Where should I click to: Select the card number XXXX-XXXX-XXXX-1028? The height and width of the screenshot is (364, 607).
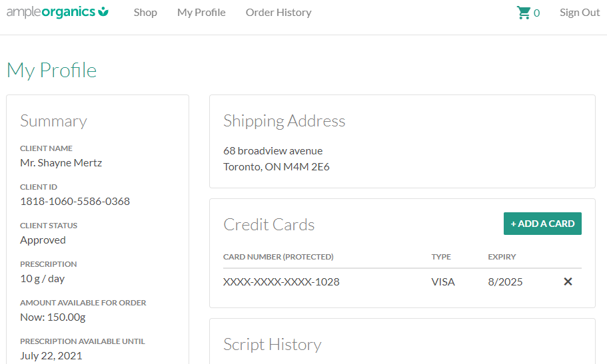tap(281, 281)
